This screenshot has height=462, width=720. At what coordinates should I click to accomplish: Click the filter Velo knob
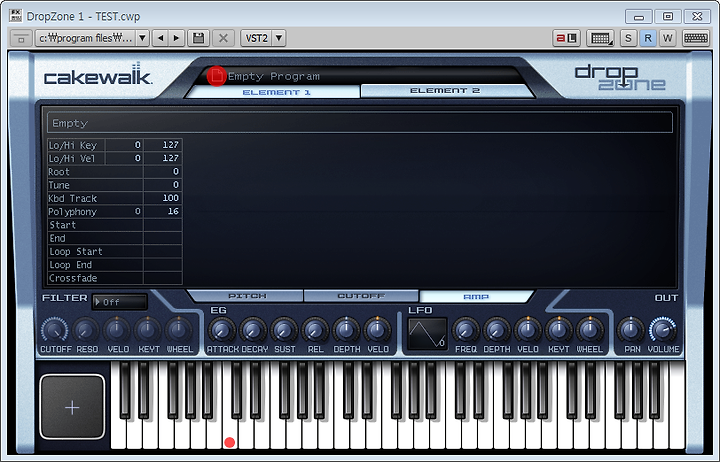[x=118, y=330]
